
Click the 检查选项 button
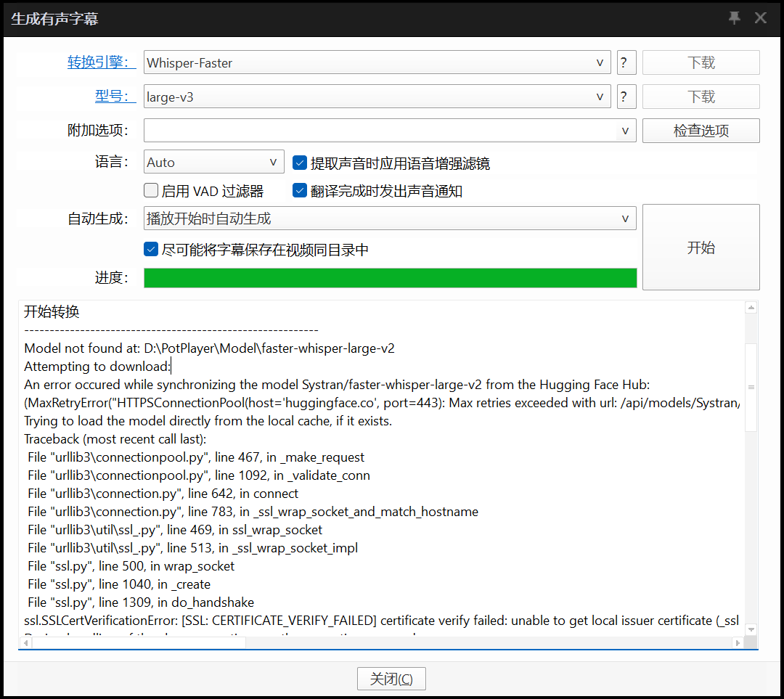coord(701,131)
